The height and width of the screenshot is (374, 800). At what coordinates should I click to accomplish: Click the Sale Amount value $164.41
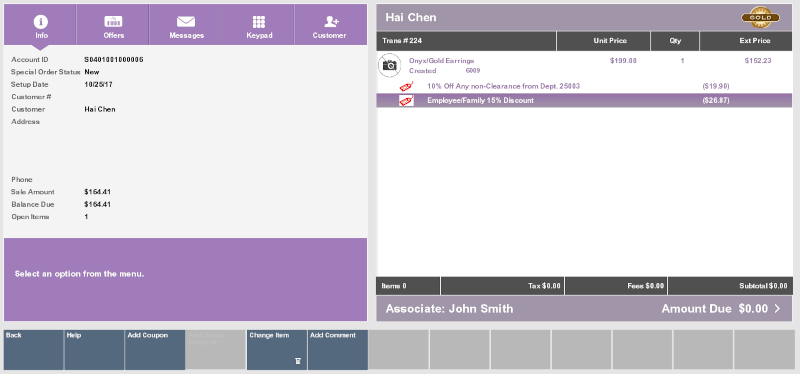pyautogui.click(x=97, y=192)
